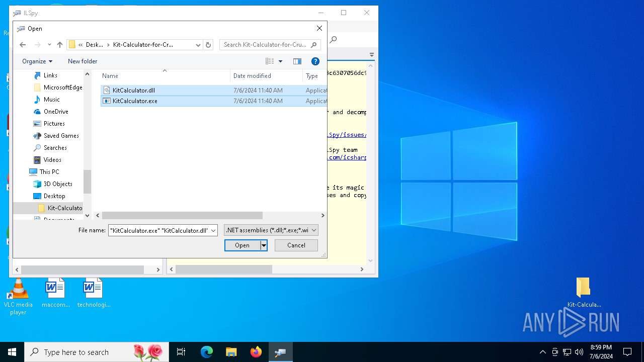
Task: Open technologi... Word document on desktop
Action: [94, 293]
